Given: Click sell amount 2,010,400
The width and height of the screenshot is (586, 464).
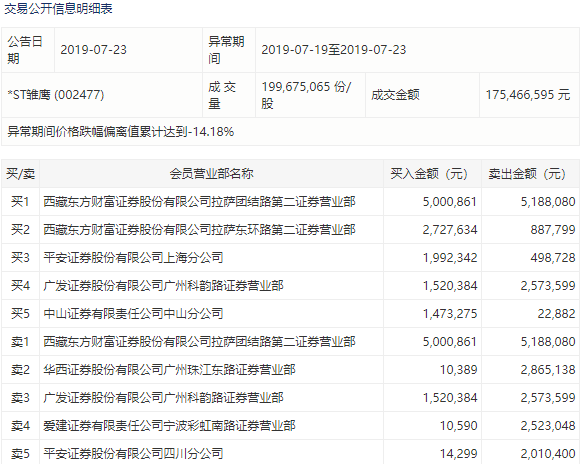Looking at the screenshot, I should click(548, 454).
